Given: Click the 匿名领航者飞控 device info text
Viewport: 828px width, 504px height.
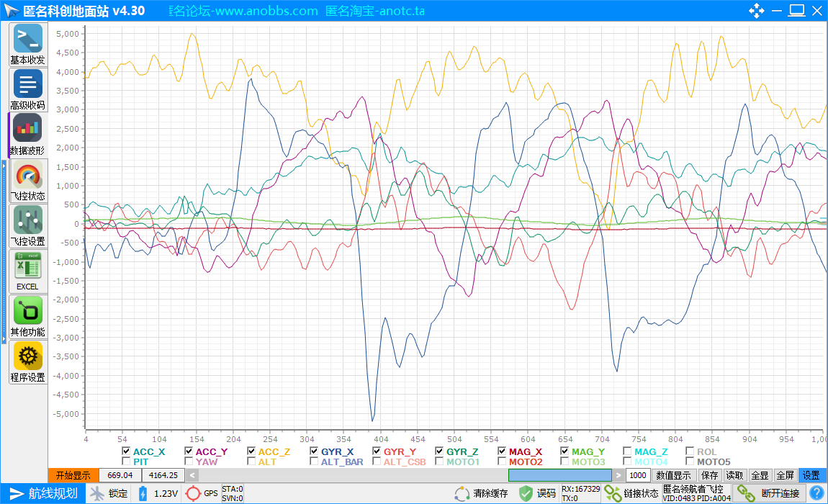Looking at the screenshot, I should (x=693, y=489).
